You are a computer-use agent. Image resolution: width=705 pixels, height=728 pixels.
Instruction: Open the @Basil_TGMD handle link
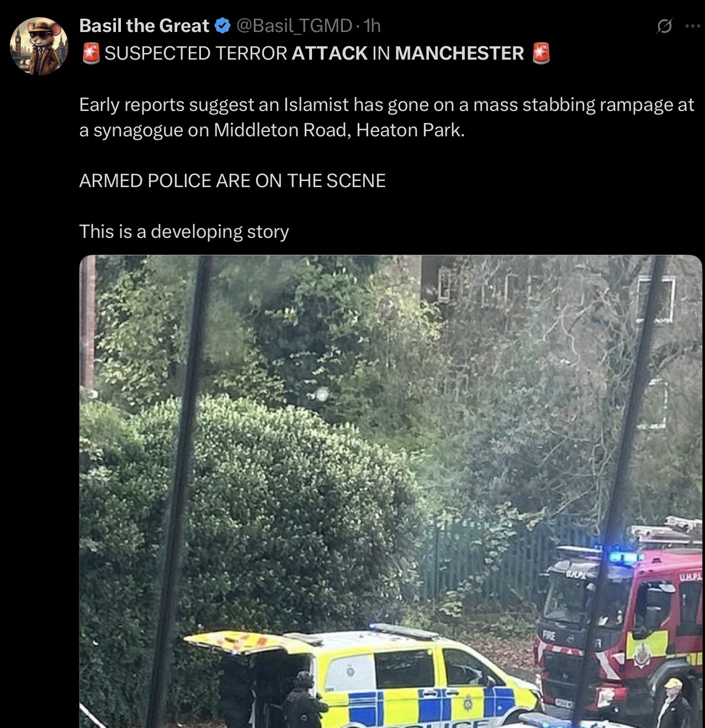294,25
